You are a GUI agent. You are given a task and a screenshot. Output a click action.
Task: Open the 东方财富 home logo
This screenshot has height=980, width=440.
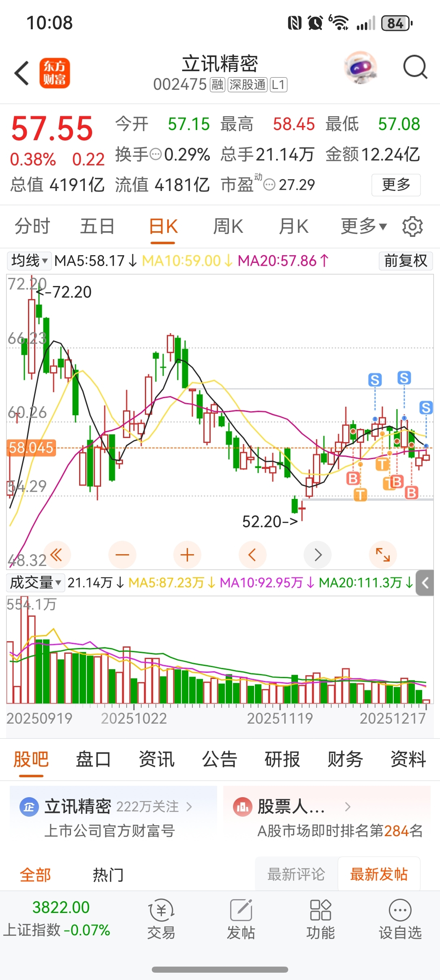tap(55, 73)
